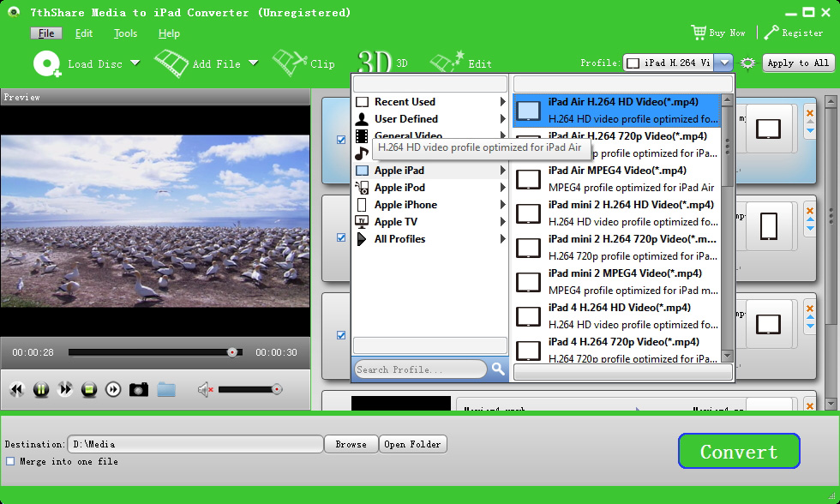The height and width of the screenshot is (504, 840).
Task: Toggle mute with the speaker icon
Action: pos(205,389)
